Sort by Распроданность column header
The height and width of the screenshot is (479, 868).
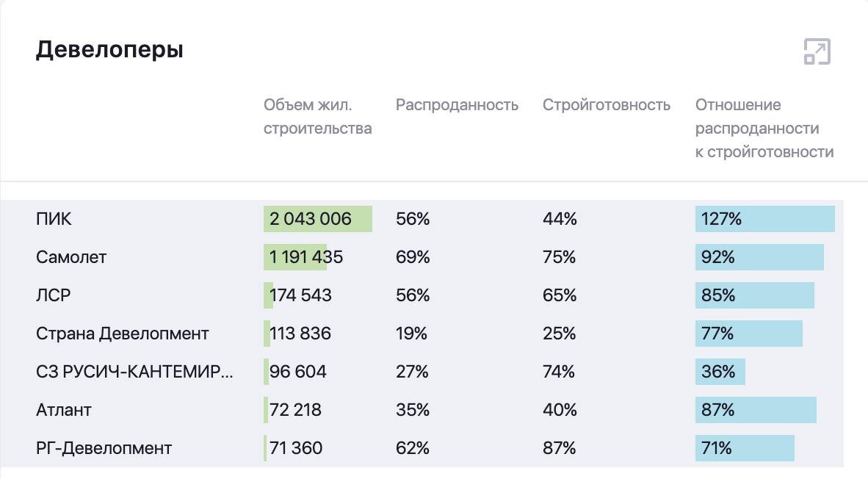pyautogui.click(x=457, y=105)
